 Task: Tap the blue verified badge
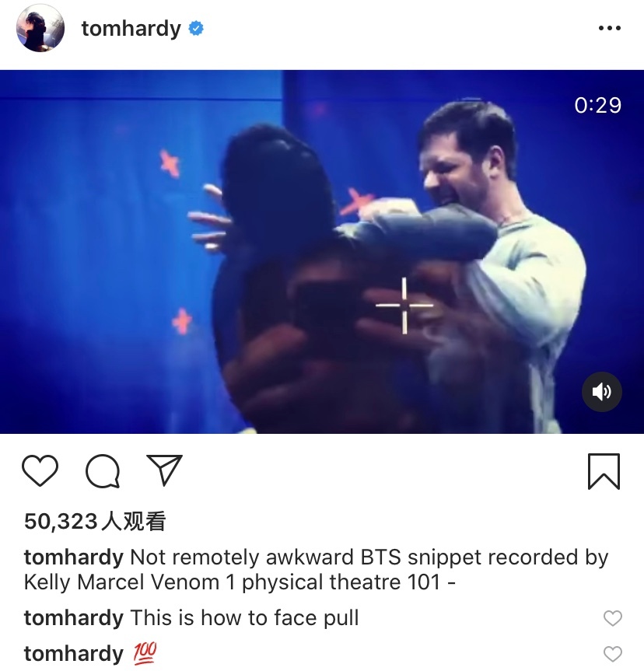click(x=196, y=28)
